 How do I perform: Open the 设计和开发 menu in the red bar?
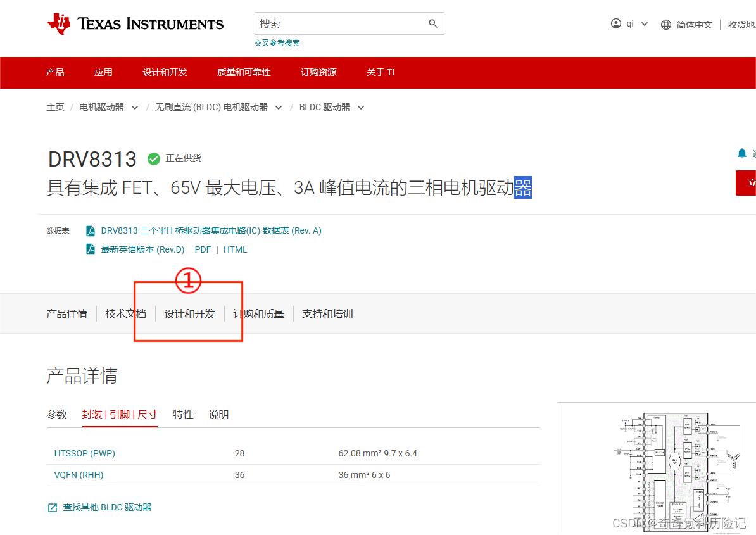pyautogui.click(x=165, y=72)
